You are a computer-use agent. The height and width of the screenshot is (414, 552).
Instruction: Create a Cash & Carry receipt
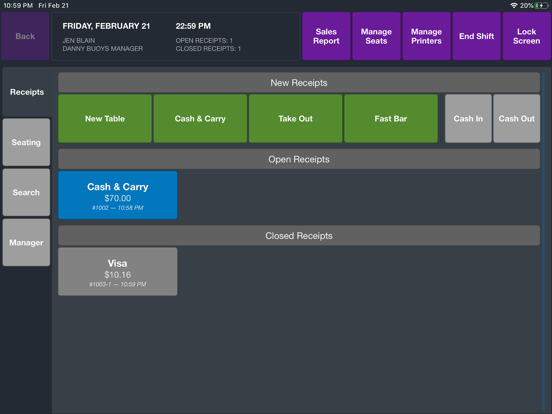click(200, 119)
